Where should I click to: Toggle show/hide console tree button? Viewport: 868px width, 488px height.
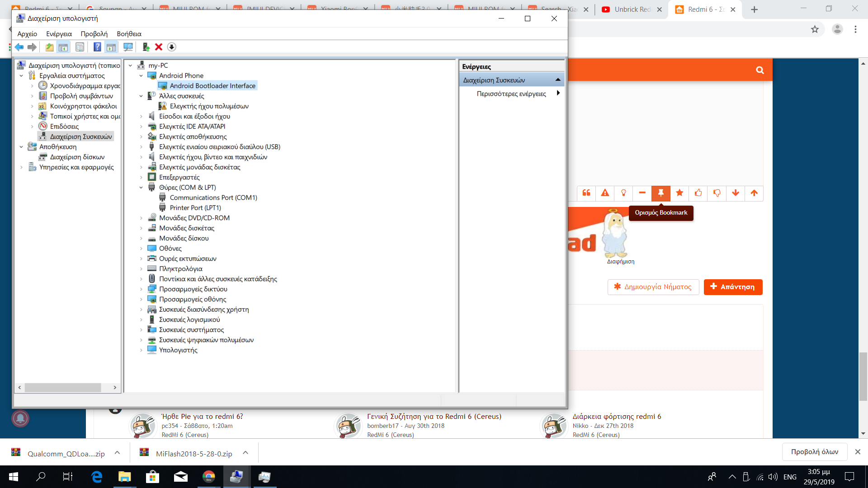(x=63, y=47)
